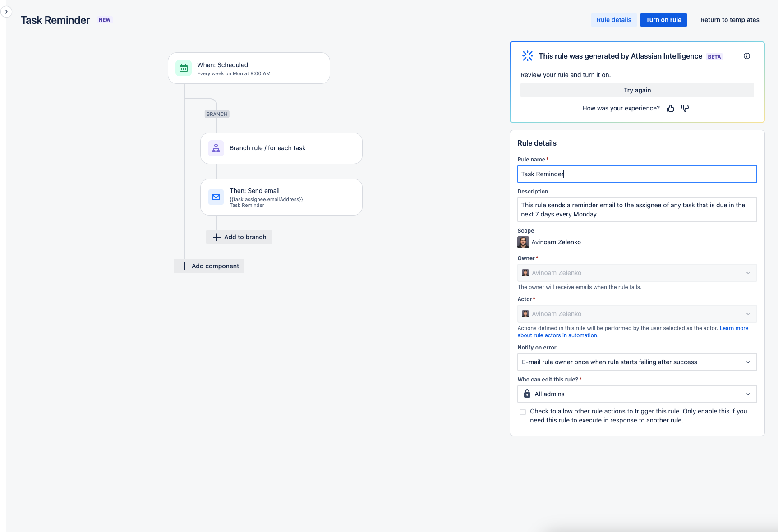This screenshot has height=532, width=778.
Task: Return to templates
Action: click(x=730, y=20)
